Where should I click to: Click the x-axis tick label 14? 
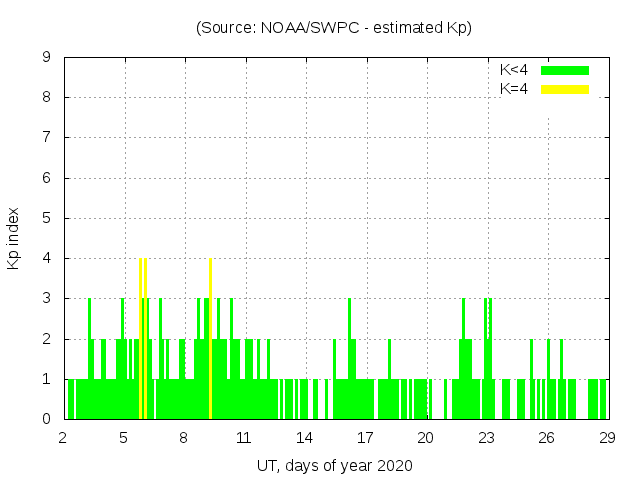[x=305, y=438]
